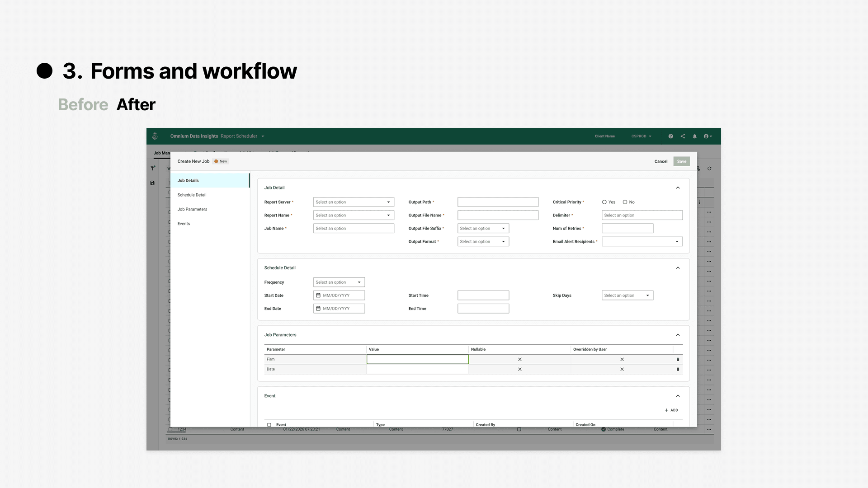Screen dimensions: 868x488
Task: Cancel the Create New Job dialog
Action: [661, 161]
